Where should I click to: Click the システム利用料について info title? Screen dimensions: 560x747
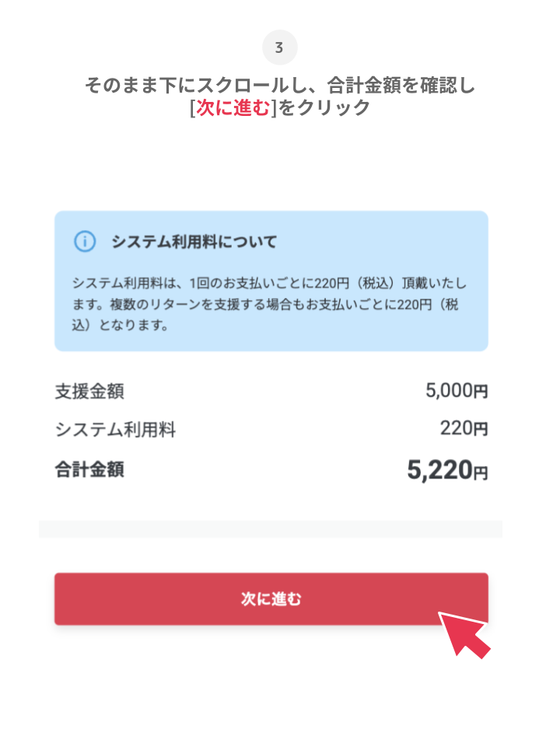point(194,242)
